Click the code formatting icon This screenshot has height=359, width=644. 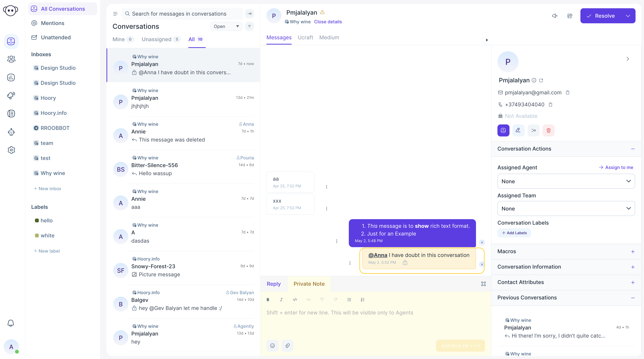[x=295, y=300]
